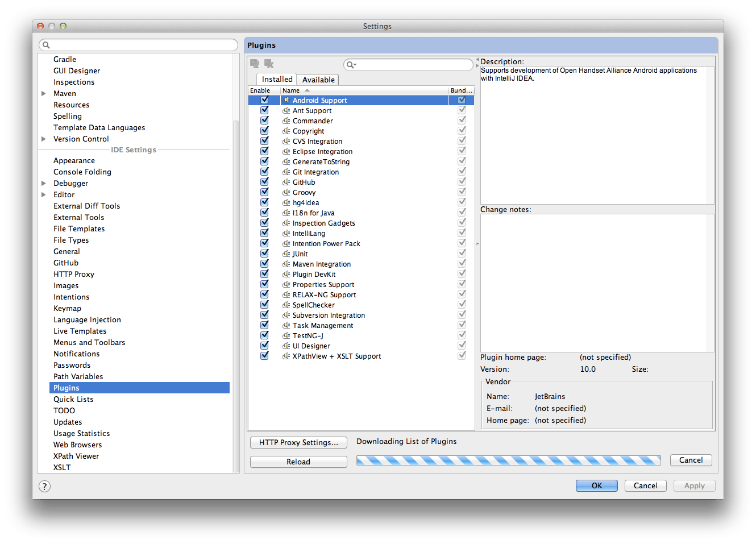Click the Reload button

tap(298, 462)
